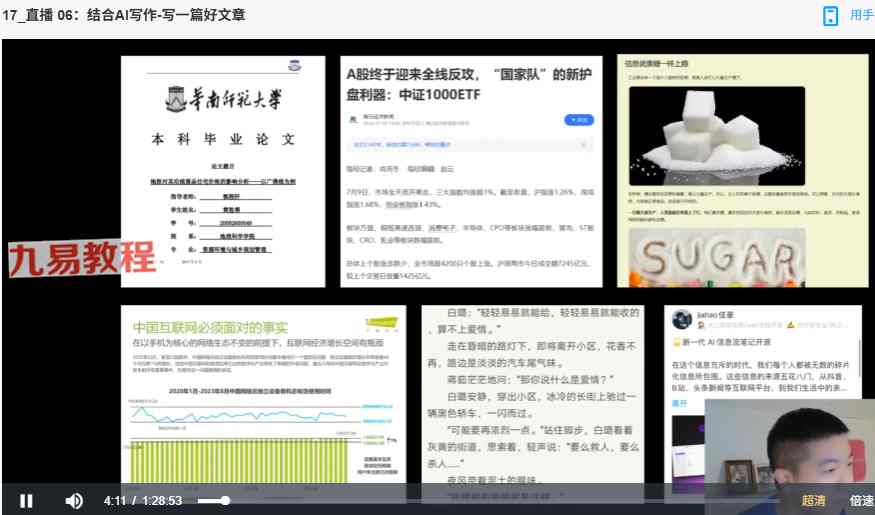Mute the video volume
875x515 pixels.
pyautogui.click(x=74, y=500)
